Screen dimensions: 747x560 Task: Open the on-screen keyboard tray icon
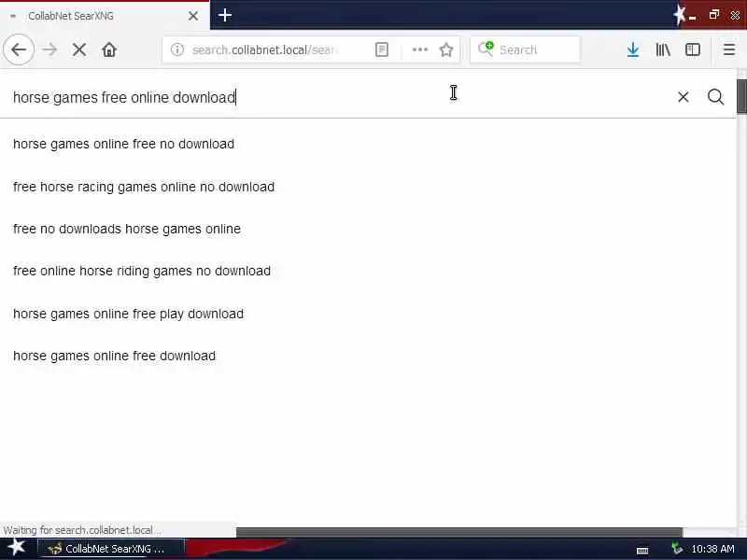[x=642, y=550]
